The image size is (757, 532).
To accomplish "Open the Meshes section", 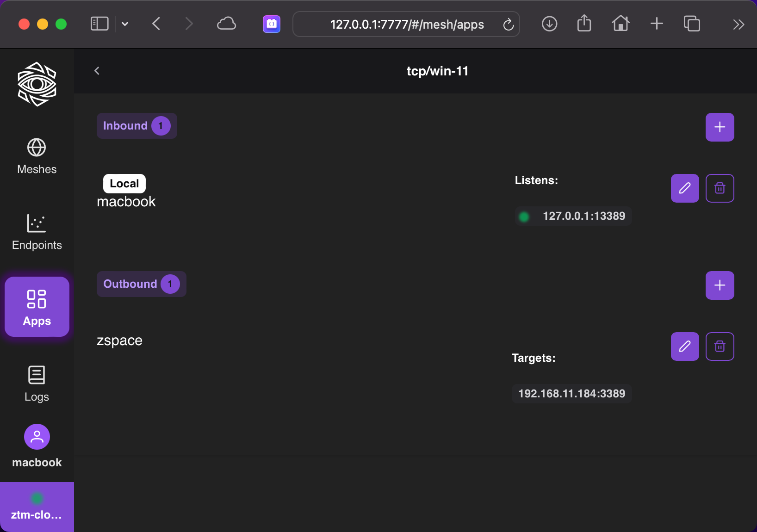I will coord(37,156).
